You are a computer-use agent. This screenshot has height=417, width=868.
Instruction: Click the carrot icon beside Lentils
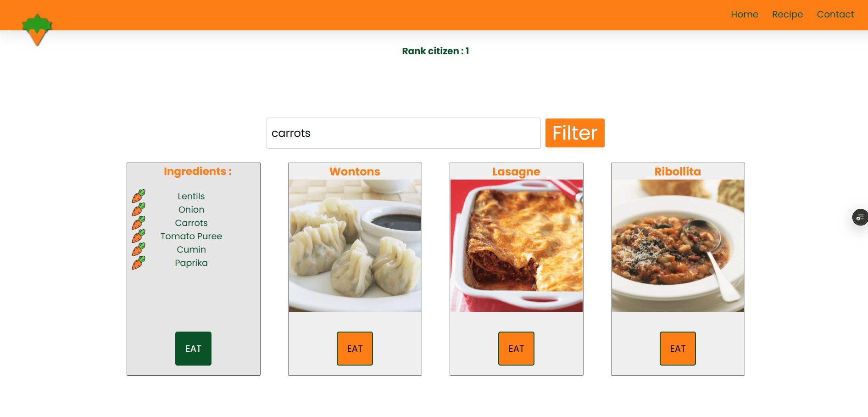(139, 196)
